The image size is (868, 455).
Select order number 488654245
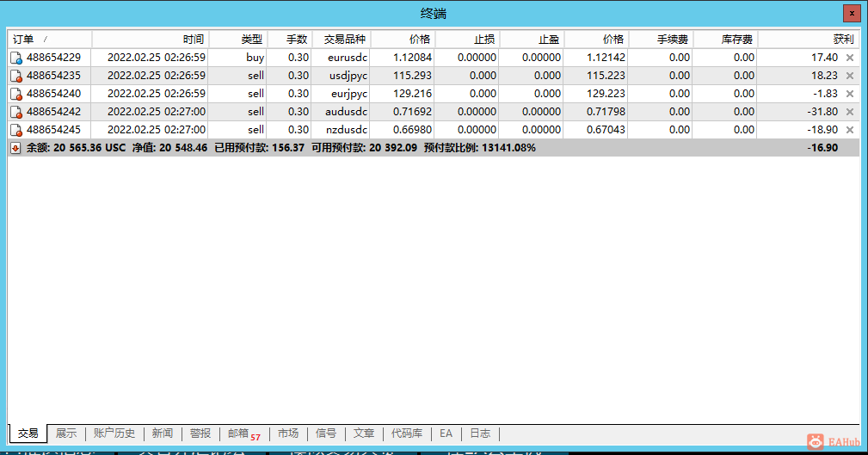click(x=53, y=130)
